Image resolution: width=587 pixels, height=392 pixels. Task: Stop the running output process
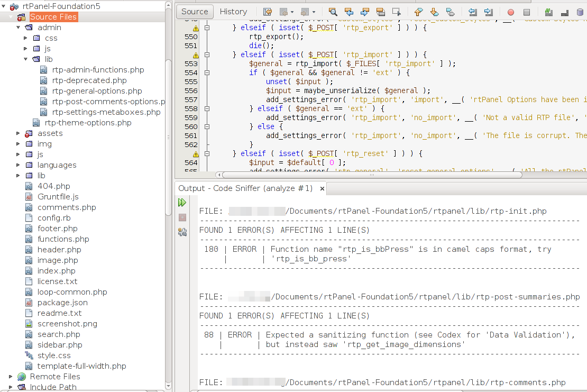pyautogui.click(x=182, y=217)
